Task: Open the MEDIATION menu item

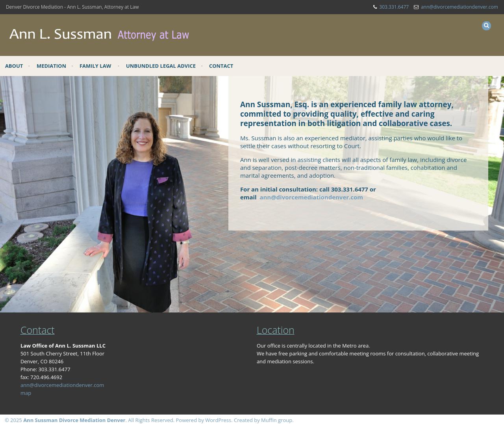Action: (51, 66)
